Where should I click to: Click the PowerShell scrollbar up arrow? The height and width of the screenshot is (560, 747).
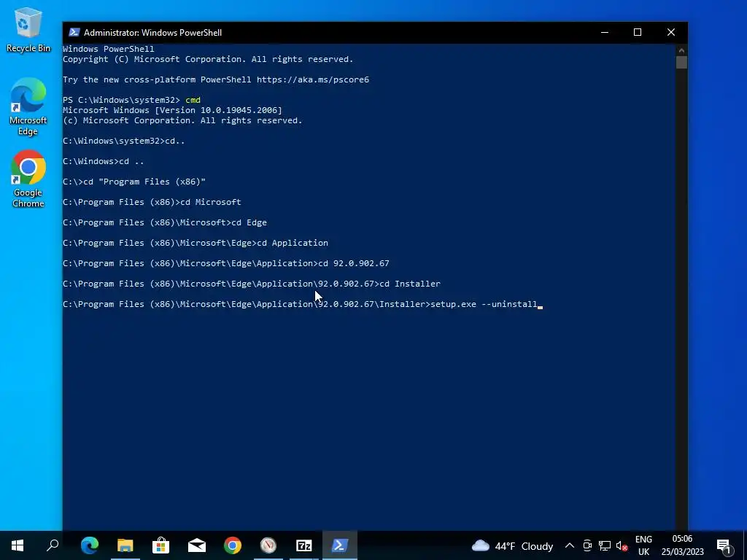(x=681, y=50)
